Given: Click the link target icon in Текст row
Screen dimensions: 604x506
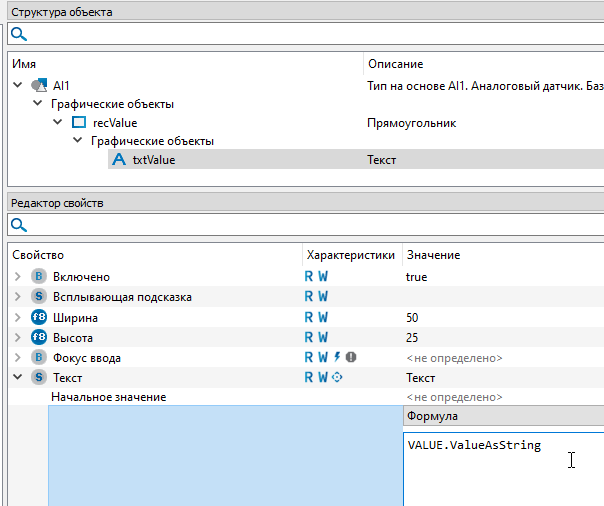Looking at the screenshot, I should click(x=337, y=377).
